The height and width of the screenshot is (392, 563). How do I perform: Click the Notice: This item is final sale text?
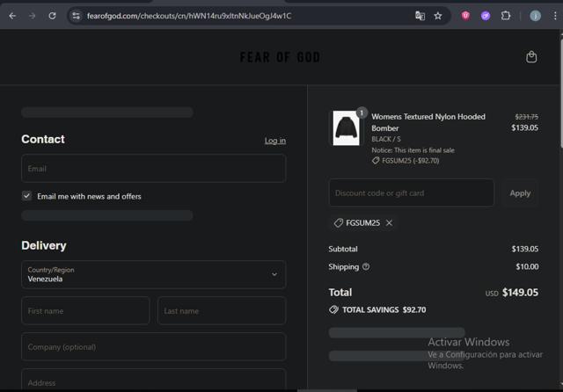pos(413,150)
